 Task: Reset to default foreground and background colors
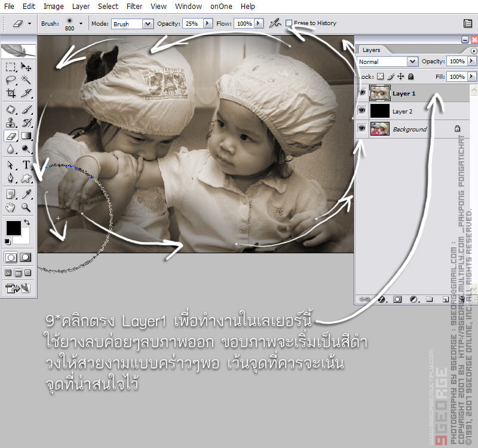coord(8,242)
